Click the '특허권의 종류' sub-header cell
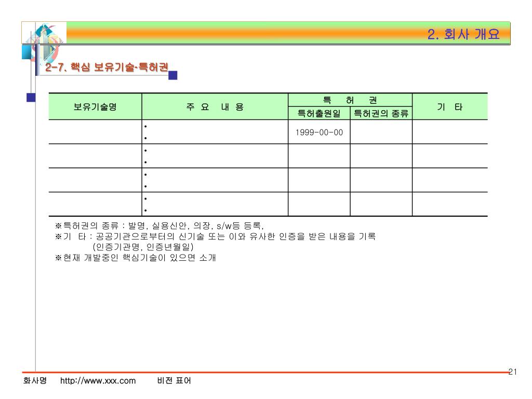 [x=381, y=113]
